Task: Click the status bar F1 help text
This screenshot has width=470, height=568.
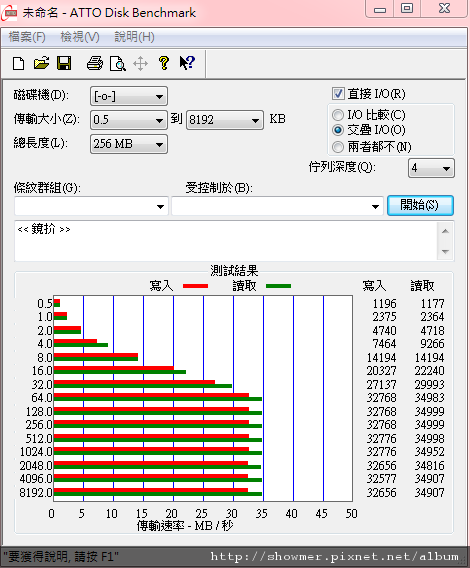Action: tap(61, 556)
